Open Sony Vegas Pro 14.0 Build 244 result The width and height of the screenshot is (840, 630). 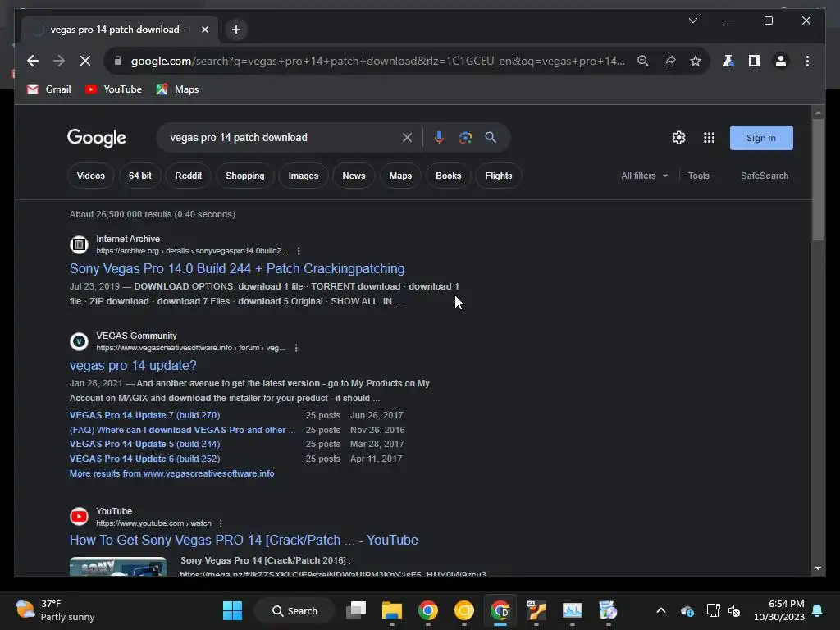coord(237,268)
